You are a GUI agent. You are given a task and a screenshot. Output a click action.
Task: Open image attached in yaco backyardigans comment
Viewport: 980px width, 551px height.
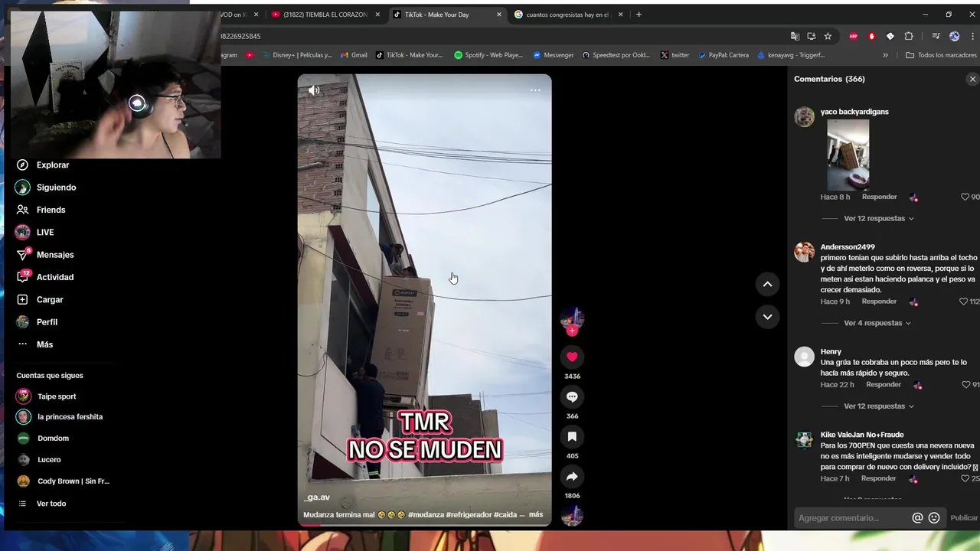(848, 154)
